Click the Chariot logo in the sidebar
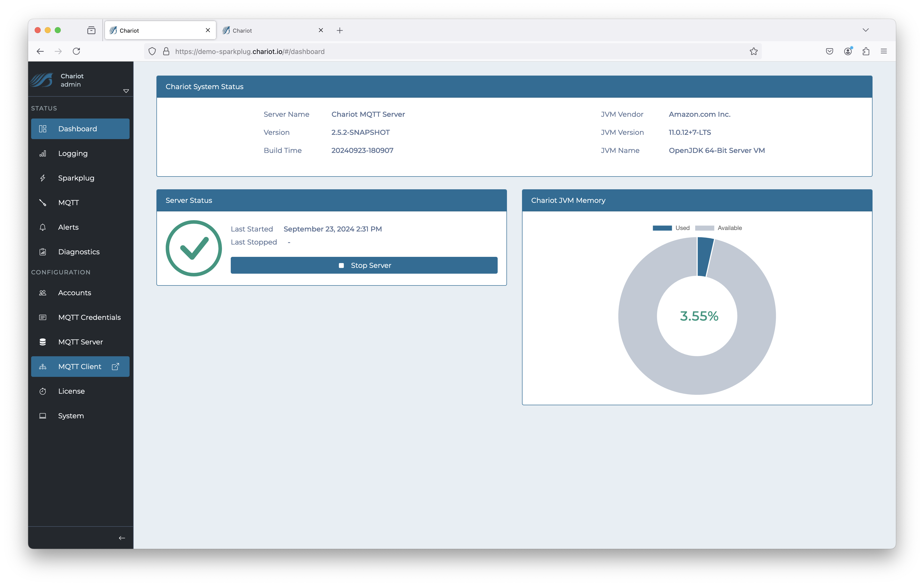This screenshot has width=924, height=586. point(42,80)
